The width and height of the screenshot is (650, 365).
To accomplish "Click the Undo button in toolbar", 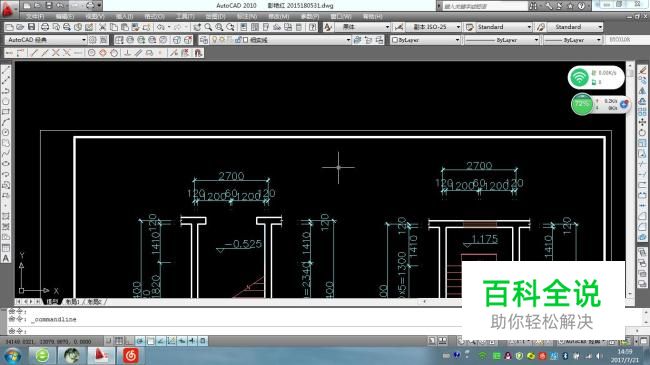I will 161,27.
